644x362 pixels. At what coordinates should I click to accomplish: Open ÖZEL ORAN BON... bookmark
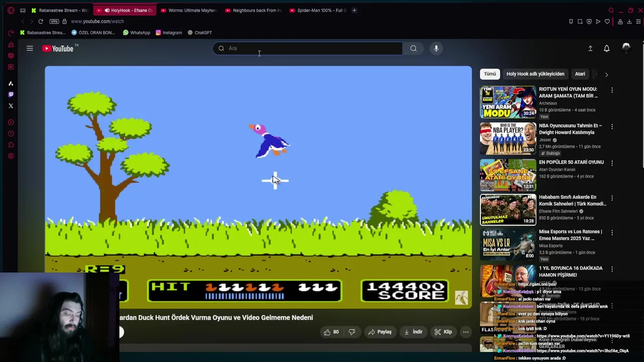point(93,33)
